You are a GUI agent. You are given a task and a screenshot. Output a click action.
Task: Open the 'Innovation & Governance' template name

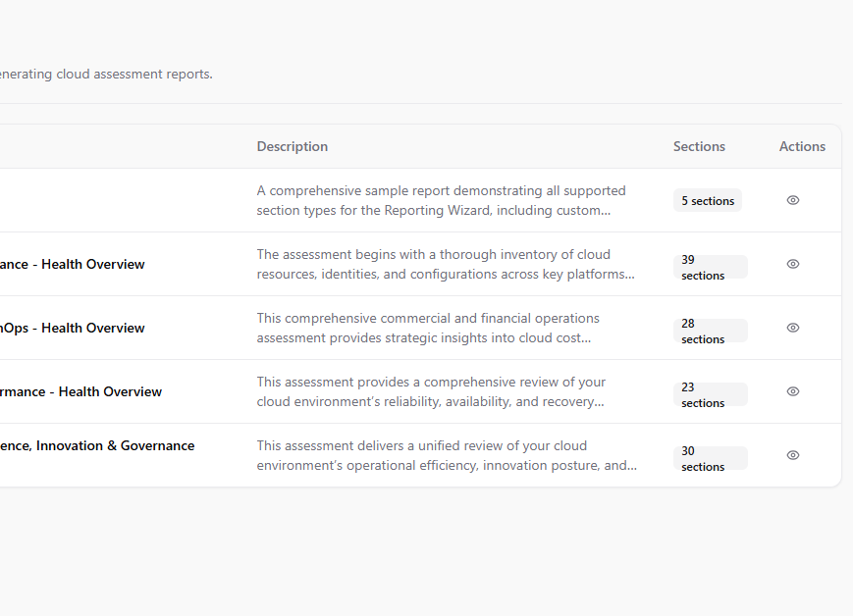97,445
